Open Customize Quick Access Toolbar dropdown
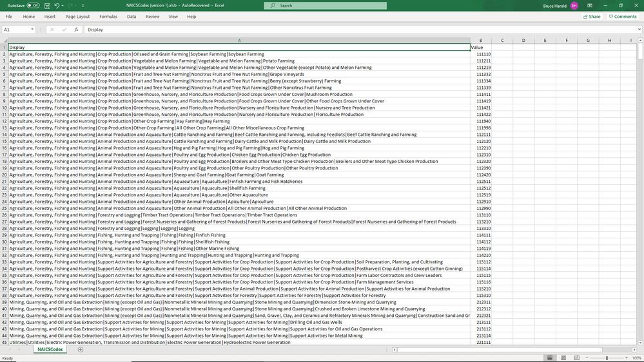The width and height of the screenshot is (644, 362). point(83,6)
